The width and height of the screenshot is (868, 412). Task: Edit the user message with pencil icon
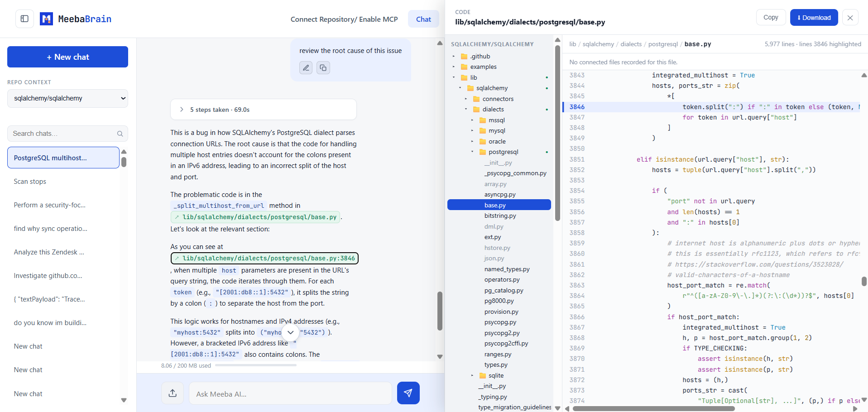pyautogui.click(x=306, y=68)
